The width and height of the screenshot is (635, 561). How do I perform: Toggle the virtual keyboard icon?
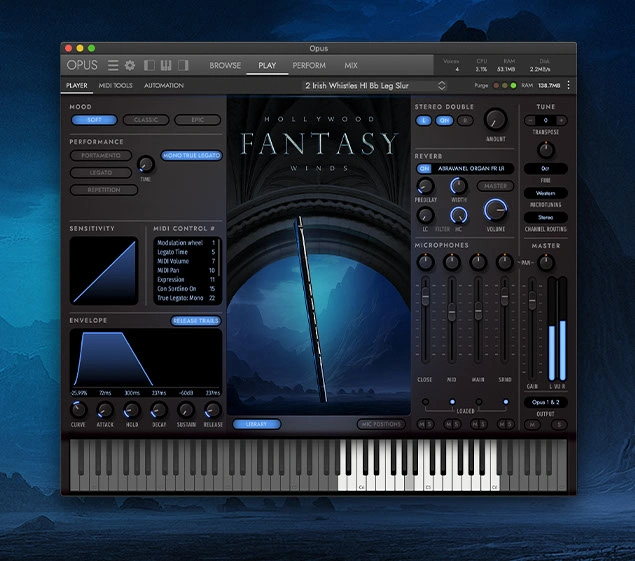pos(166,65)
